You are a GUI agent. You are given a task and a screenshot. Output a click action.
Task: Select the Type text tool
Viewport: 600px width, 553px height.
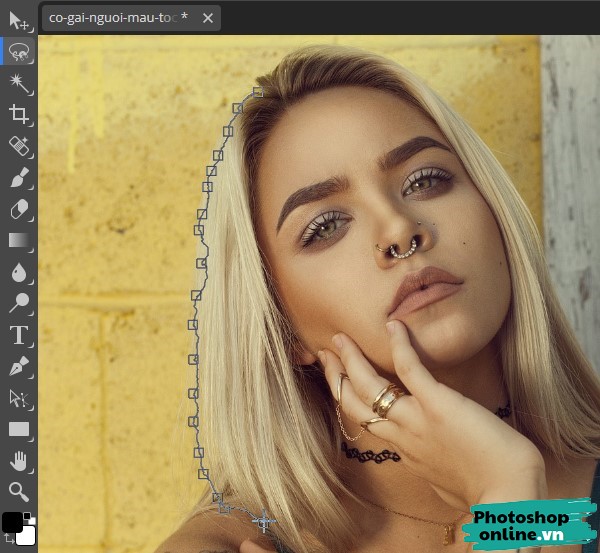[18, 335]
